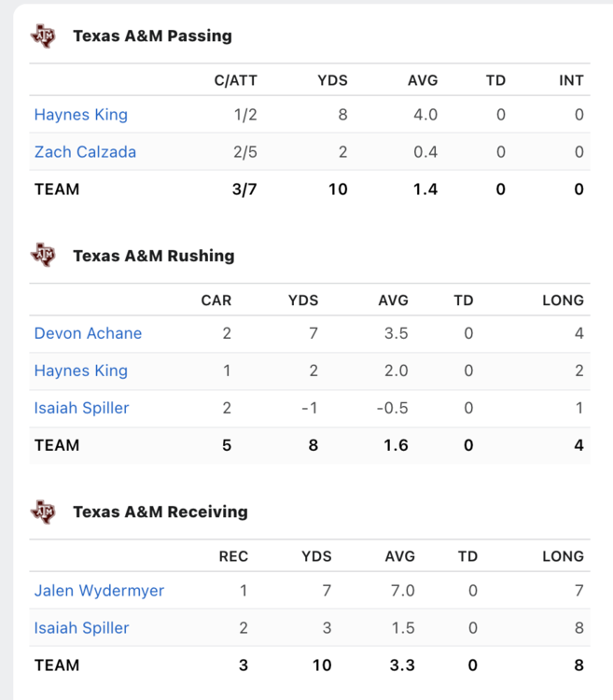Open Jalen Wydermyer's player page
Screen dimensions: 613x700
point(99,590)
